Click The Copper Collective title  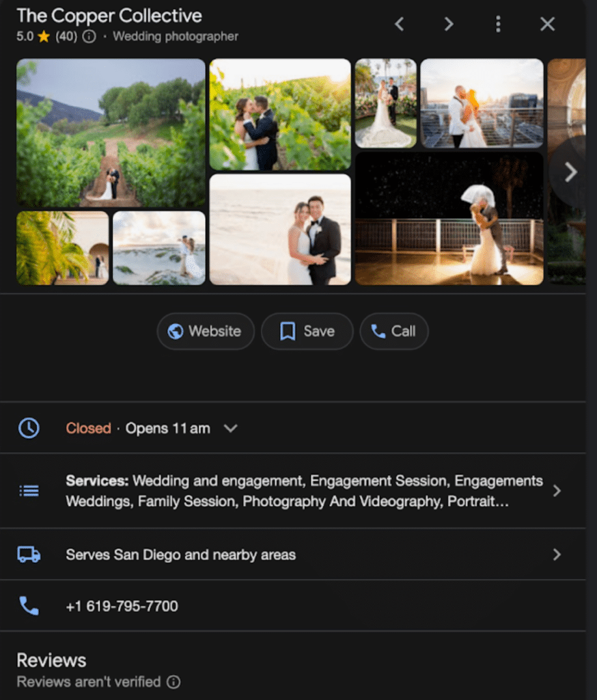109,16
